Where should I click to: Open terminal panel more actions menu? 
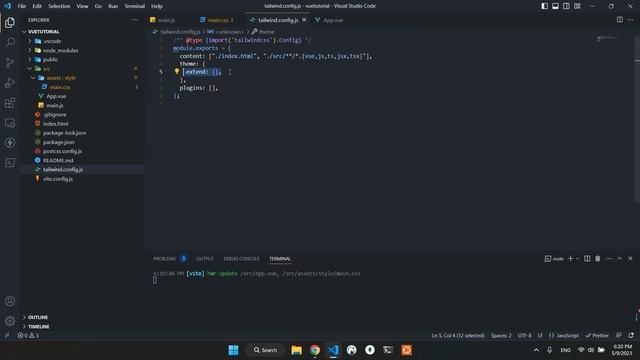(x=609, y=258)
